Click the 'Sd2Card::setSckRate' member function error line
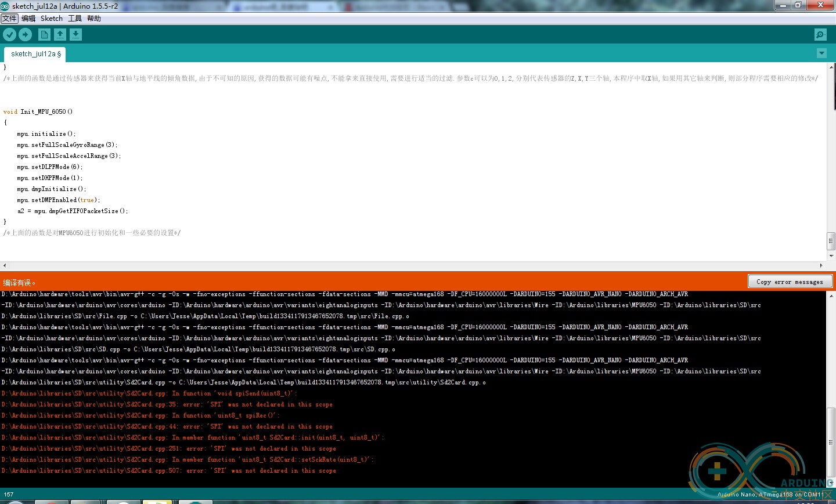 [188, 459]
